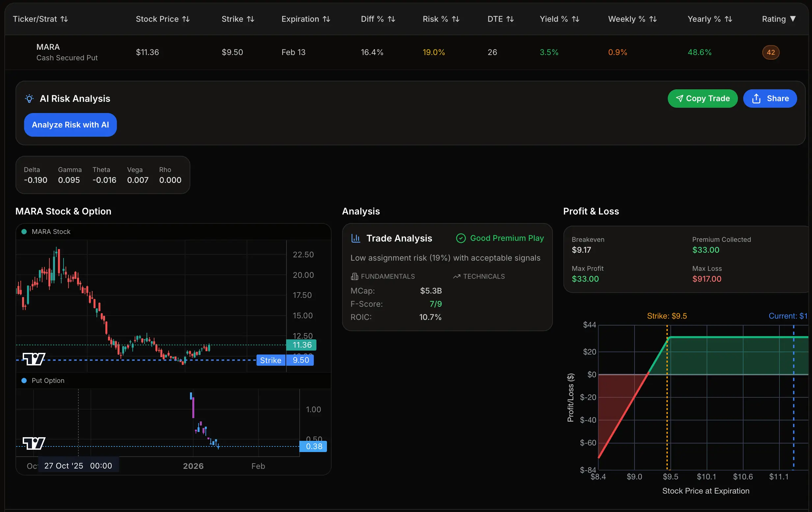Click the Rating column header
Screen dimensions: 812x512
click(x=779, y=19)
